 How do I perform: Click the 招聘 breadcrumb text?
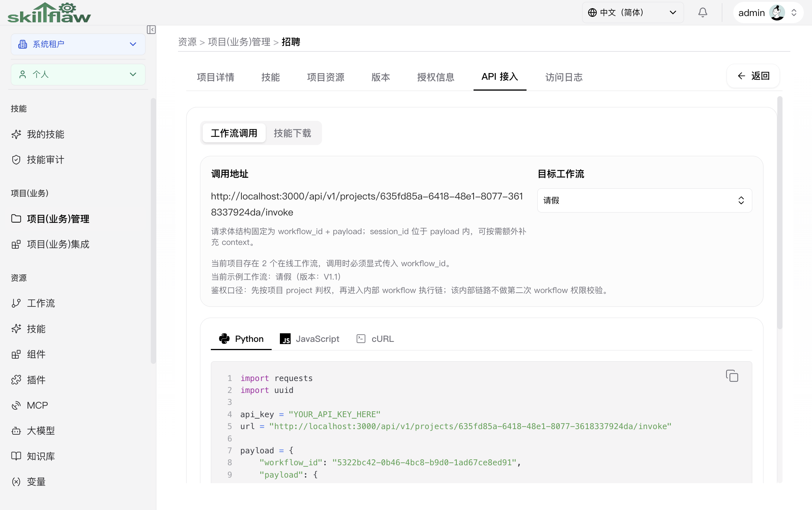coord(291,42)
